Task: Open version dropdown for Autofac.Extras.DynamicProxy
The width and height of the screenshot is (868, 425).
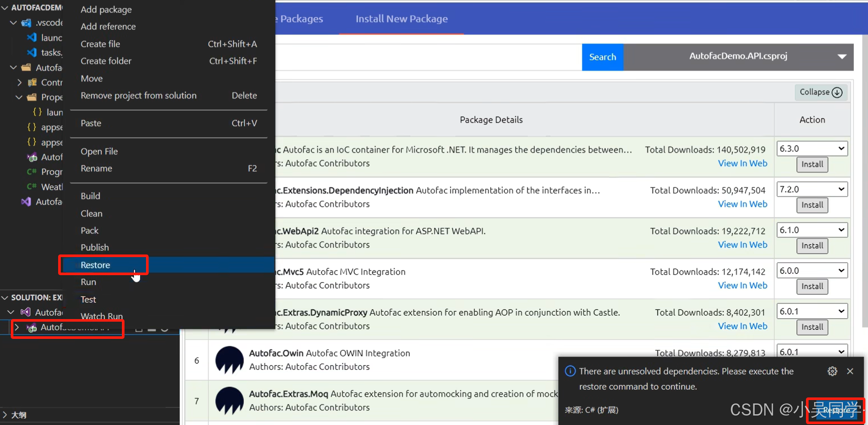Action: coord(812,311)
